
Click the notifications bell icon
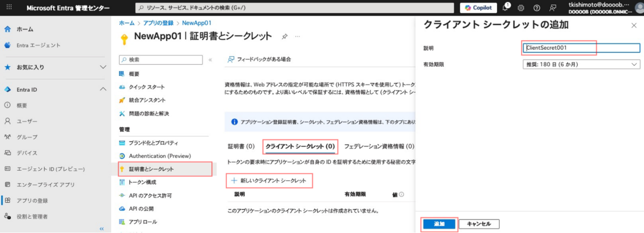[x=506, y=8]
